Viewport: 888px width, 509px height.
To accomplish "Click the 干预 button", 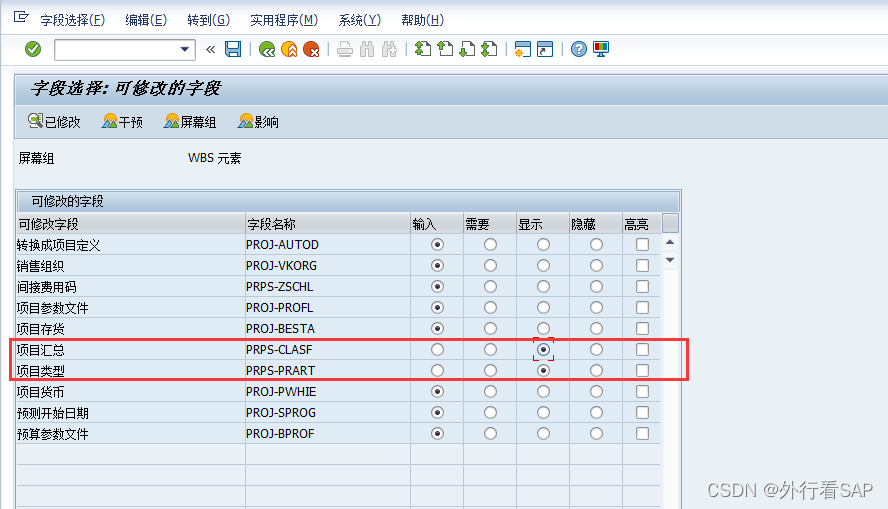I will point(122,121).
